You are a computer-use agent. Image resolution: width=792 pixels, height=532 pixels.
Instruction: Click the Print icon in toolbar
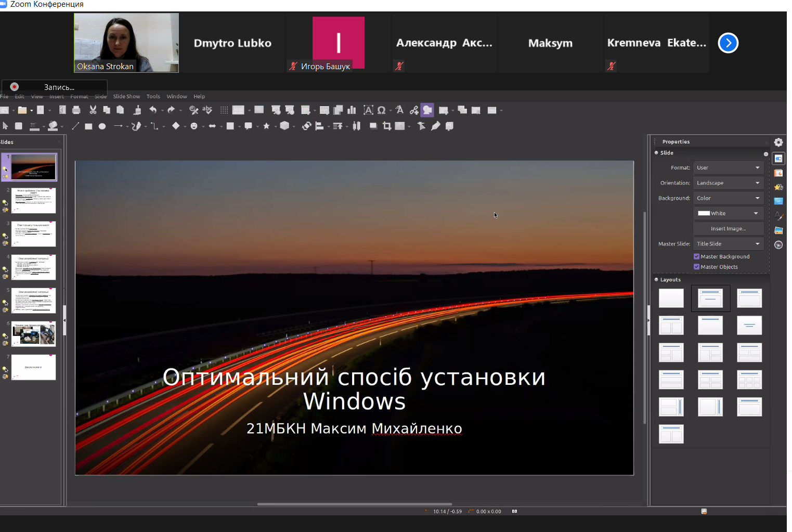pos(76,110)
